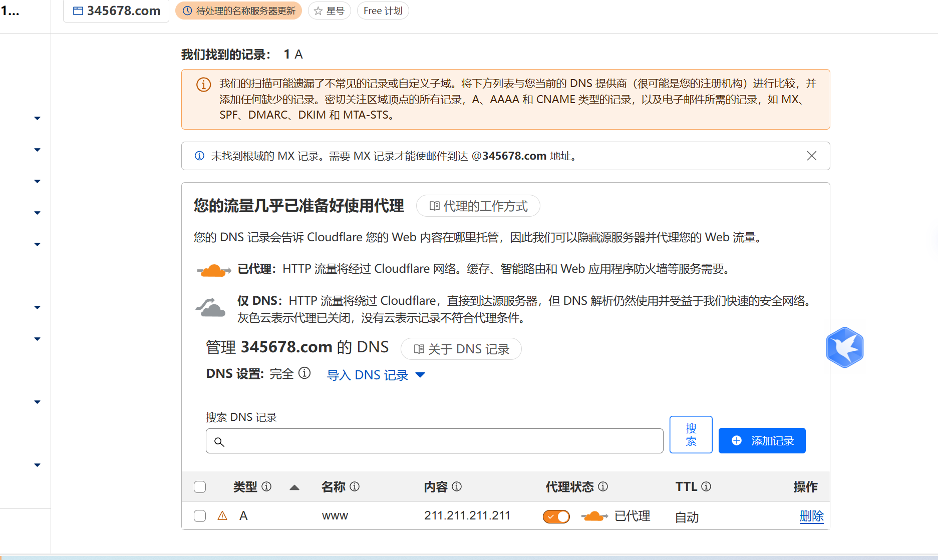This screenshot has height=560, width=938.
Task: Click the blue info icon beside MX notice
Action: point(199,156)
